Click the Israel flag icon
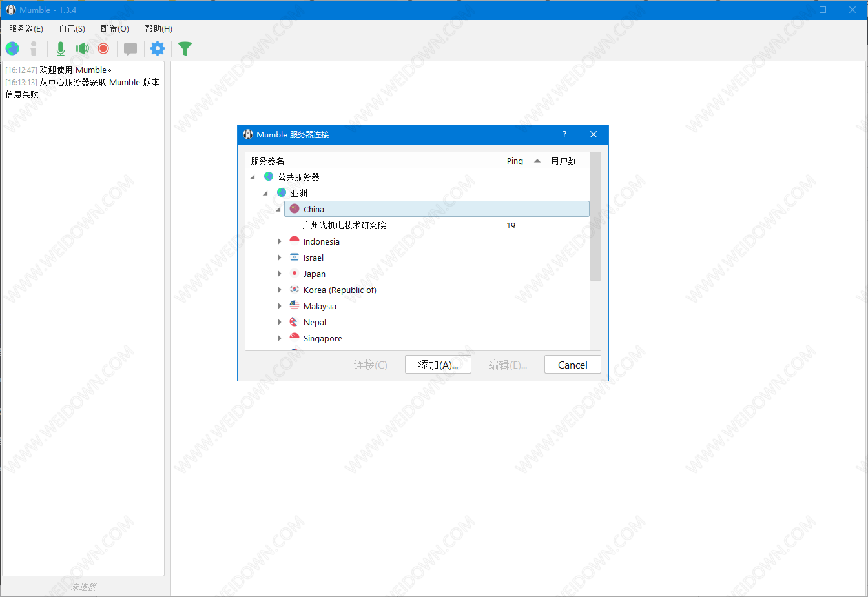This screenshot has height=597, width=868. [x=294, y=257]
